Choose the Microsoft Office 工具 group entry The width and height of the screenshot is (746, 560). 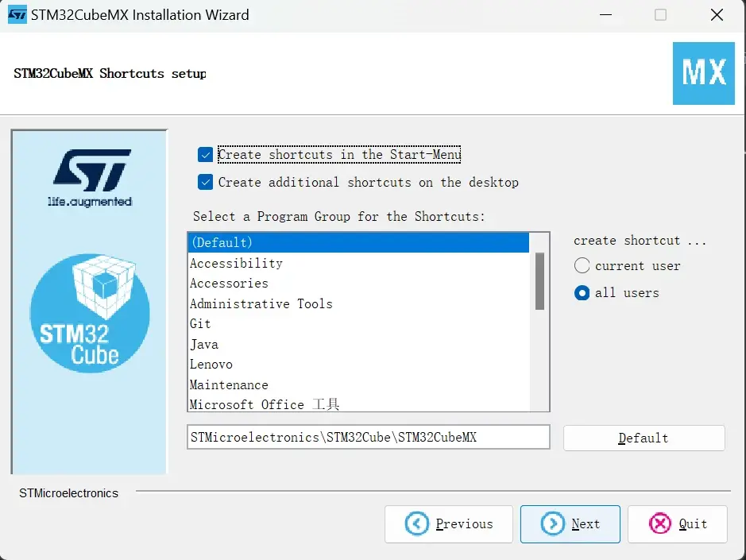(359, 404)
